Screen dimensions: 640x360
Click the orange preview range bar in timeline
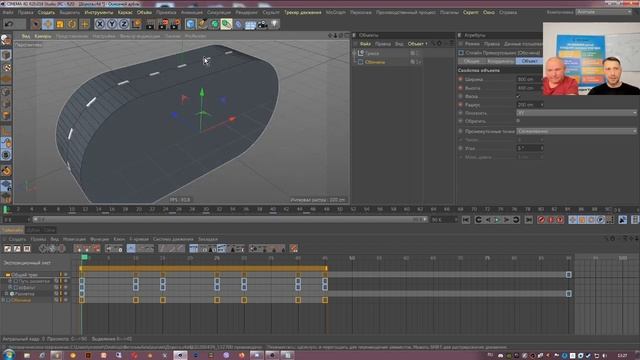(204, 268)
